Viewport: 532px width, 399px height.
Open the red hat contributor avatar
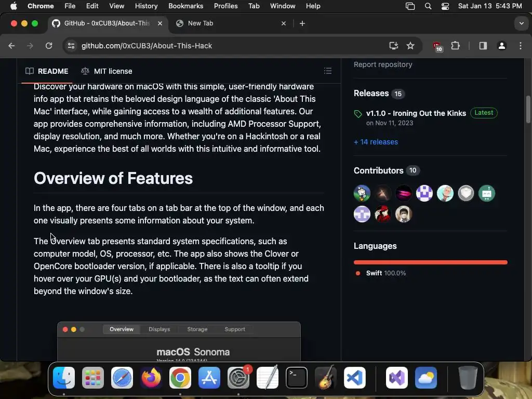pyautogui.click(x=383, y=214)
